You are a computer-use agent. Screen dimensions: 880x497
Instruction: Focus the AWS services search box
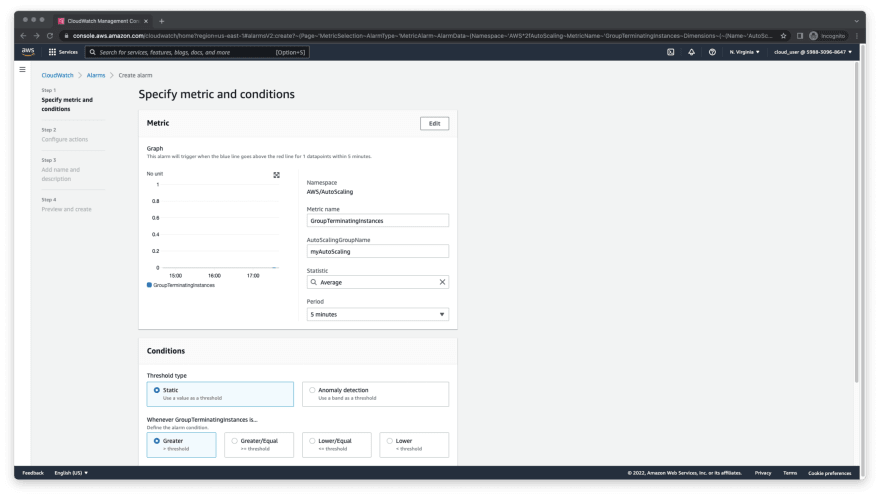197,52
